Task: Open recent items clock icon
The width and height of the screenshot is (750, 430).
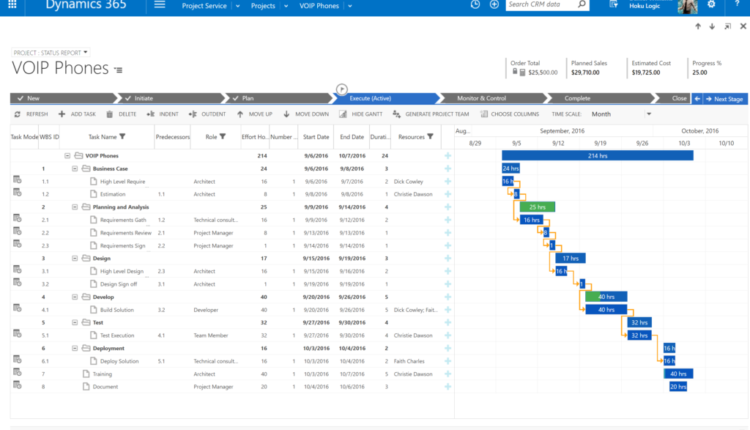Action: click(x=475, y=5)
